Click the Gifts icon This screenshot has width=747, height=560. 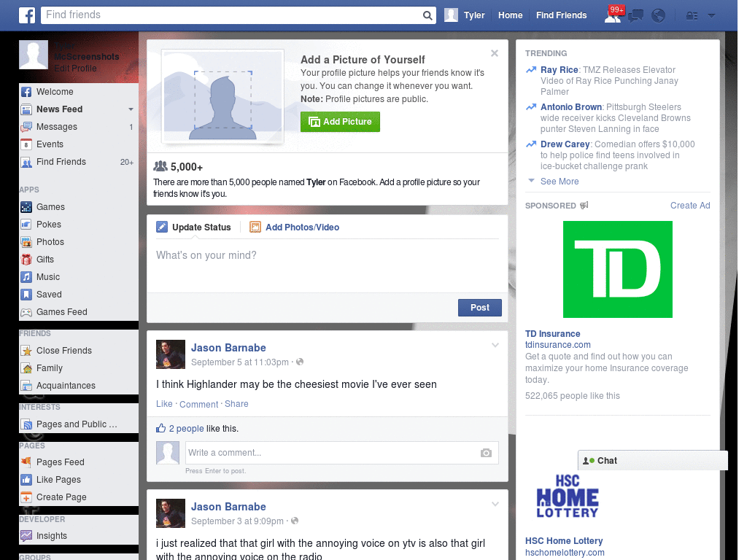(26, 260)
